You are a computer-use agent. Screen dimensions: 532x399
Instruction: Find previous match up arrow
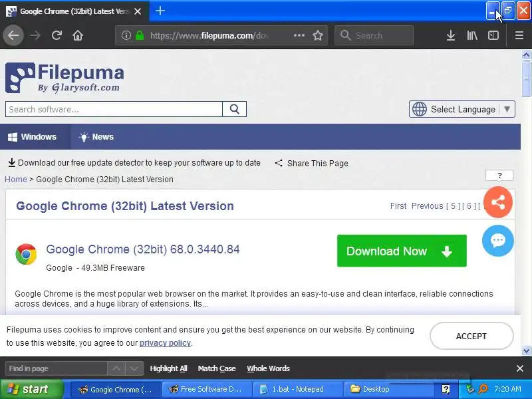pyautogui.click(x=116, y=368)
